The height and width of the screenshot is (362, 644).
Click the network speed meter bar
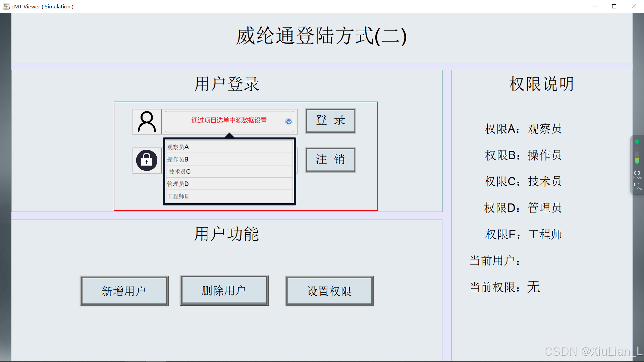[x=637, y=158]
